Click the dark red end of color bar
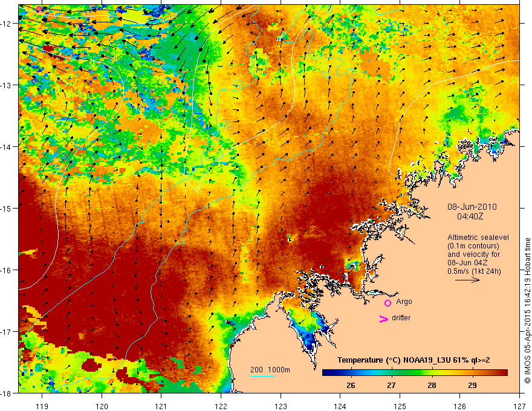This screenshot has height=411, width=532. point(504,372)
